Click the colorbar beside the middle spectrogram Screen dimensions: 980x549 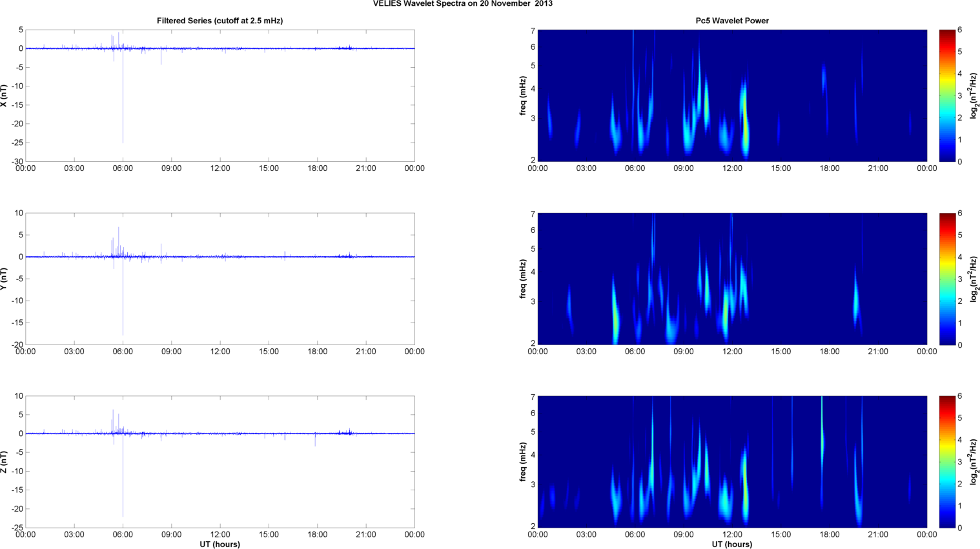click(x=946, y=279)
